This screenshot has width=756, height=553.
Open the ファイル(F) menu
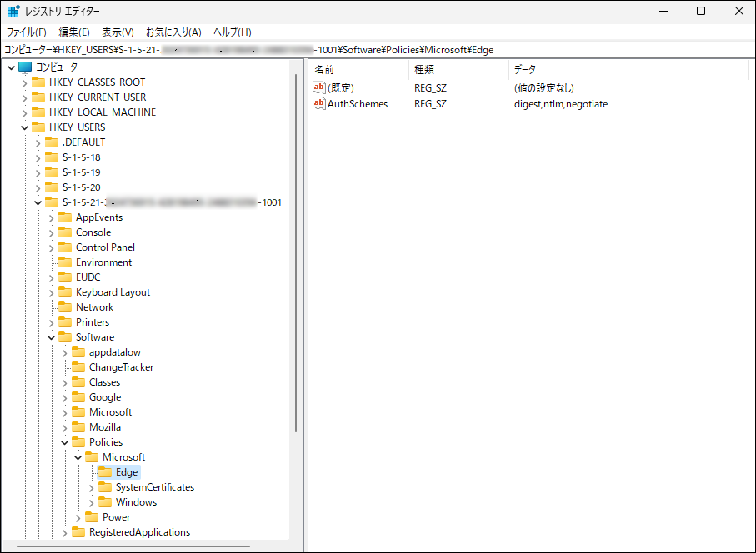[26, 32]
